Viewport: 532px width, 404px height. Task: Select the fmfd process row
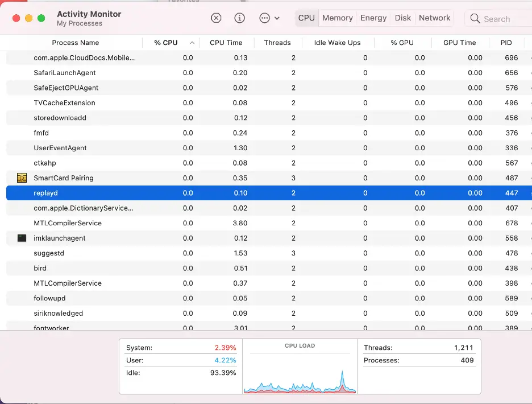(x=269, y=133)
